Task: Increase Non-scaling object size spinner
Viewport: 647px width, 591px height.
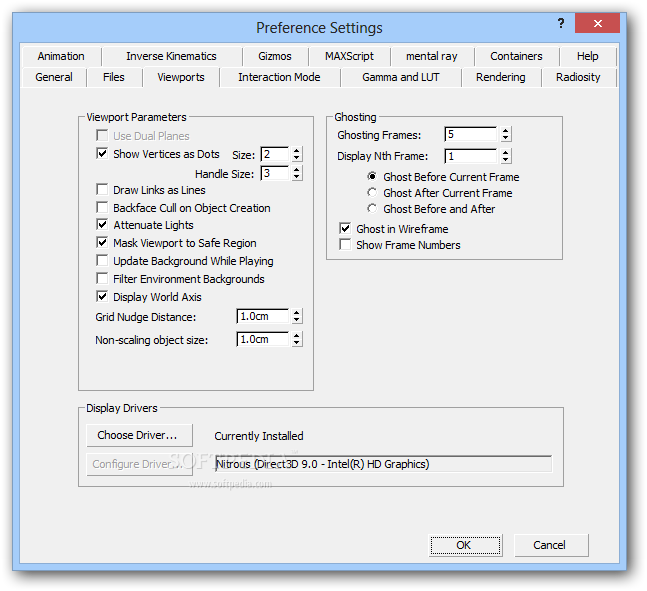Action: (x=296, y=336)
